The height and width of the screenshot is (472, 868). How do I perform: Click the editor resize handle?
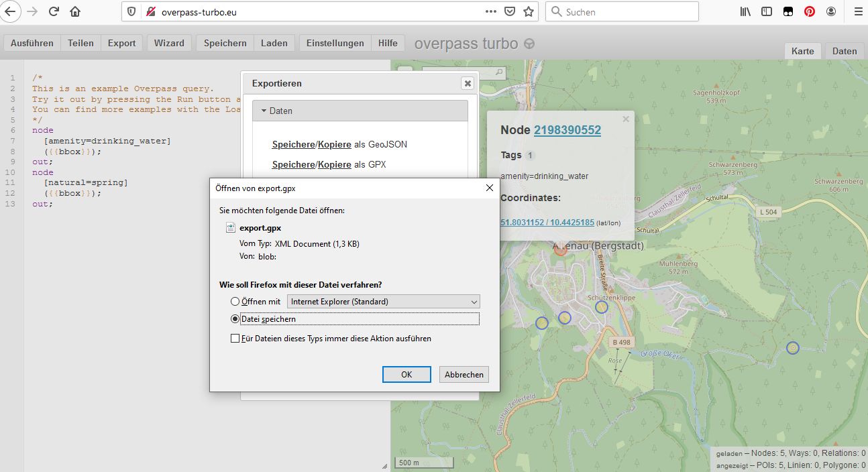[384, 465]
